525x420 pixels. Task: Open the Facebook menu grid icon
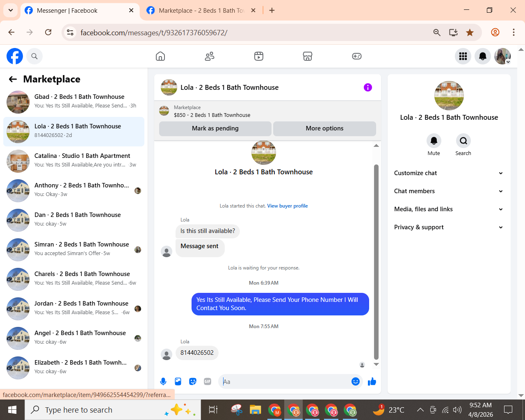pyautogui.click(x=463, y=56)
